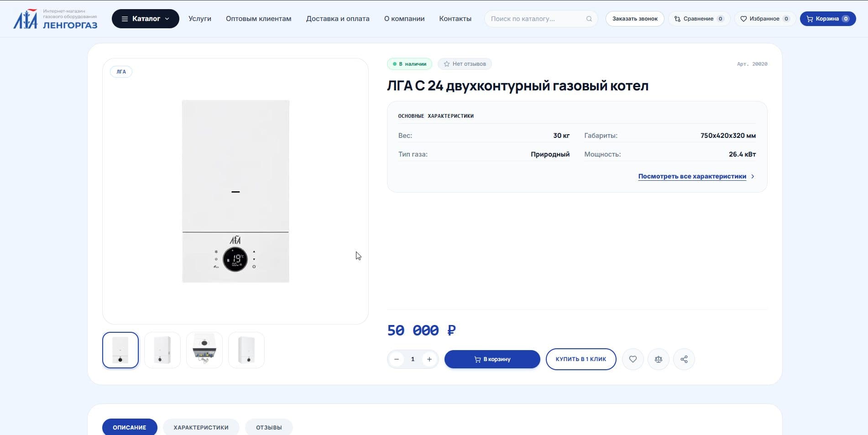
Task: Click the quantity value field
Action: 413,359
